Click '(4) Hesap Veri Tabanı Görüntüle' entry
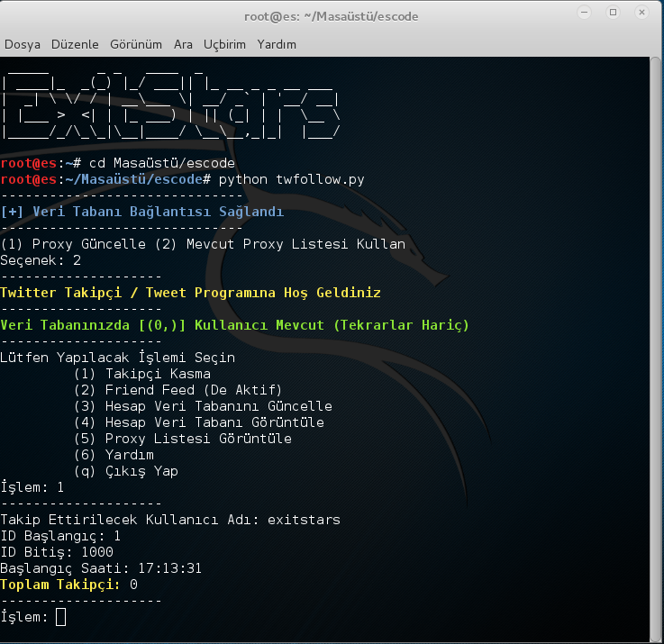 [198, 422]
